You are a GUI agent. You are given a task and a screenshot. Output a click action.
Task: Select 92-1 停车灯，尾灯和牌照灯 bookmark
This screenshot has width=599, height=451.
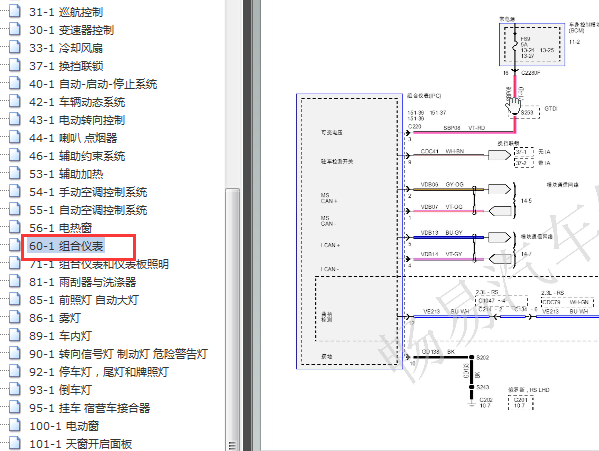tap(99, 372)
